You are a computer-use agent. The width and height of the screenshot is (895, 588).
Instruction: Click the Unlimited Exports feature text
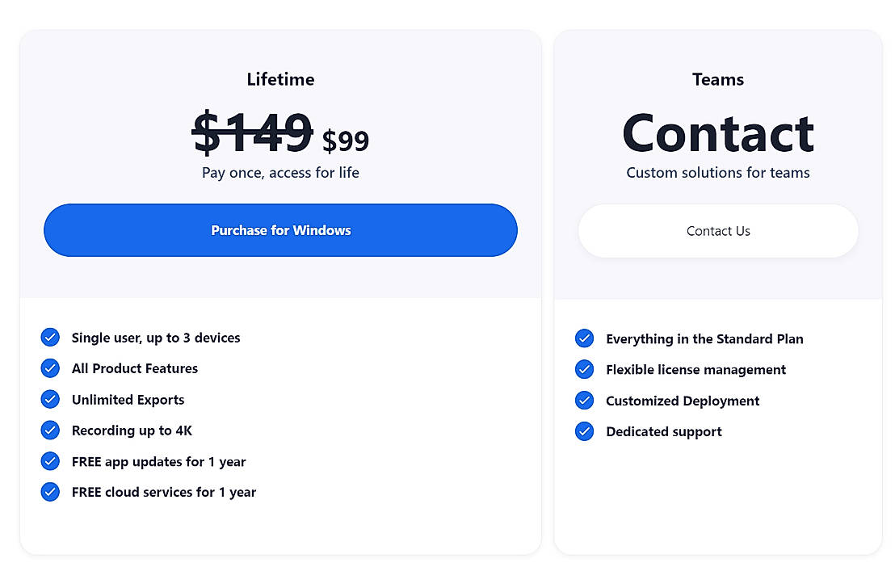[128, 400]
